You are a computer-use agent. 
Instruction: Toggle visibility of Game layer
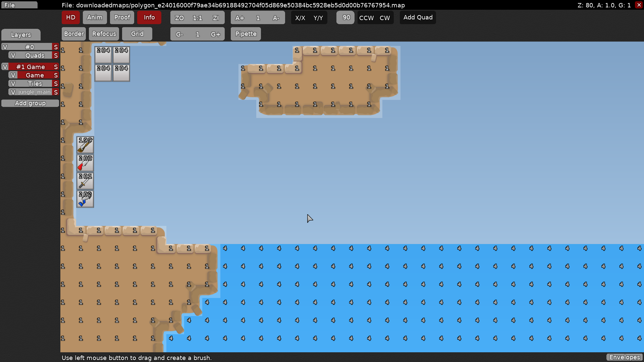(x=13, y=75)
